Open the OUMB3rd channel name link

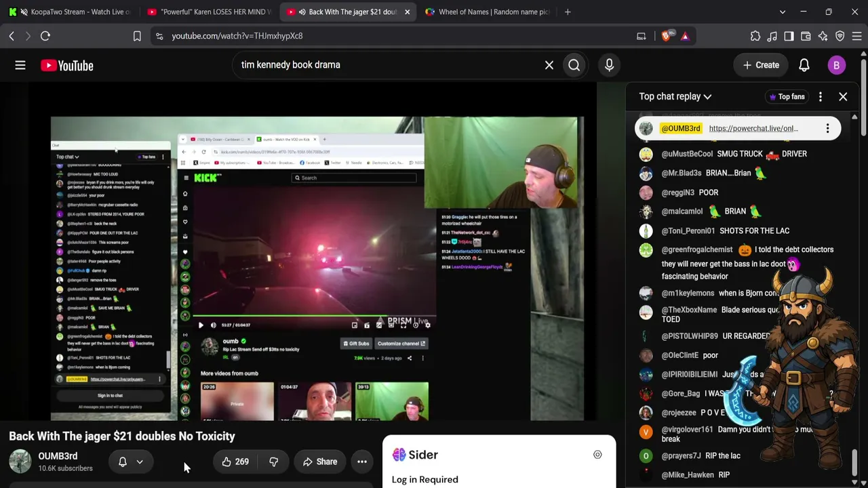(x=58, y=456)
